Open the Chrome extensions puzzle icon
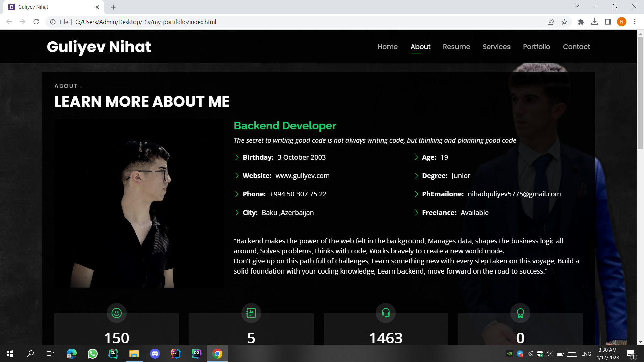Viewport: 644px width, 362px height. 581,22
